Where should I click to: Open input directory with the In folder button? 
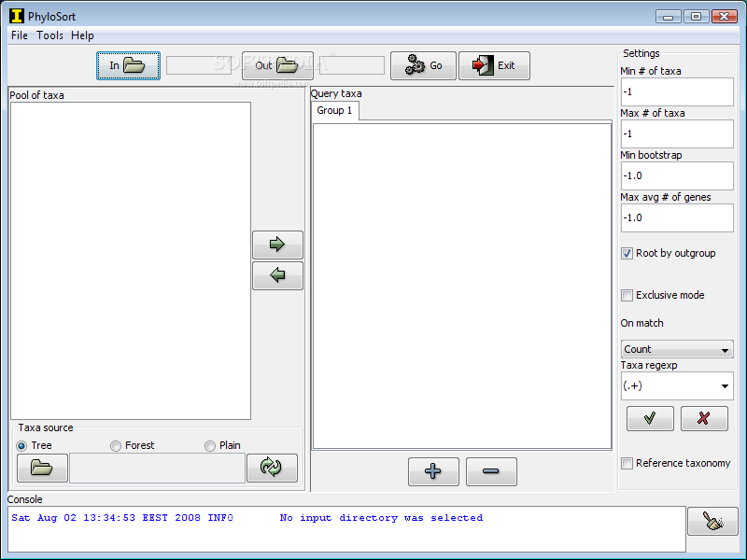coord(128,65)
